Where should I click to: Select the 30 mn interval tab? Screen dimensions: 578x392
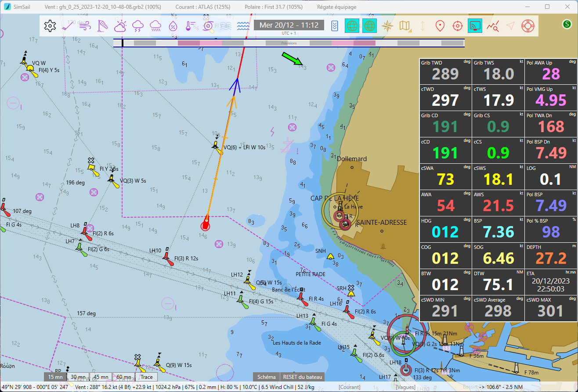tap(78, 377)
